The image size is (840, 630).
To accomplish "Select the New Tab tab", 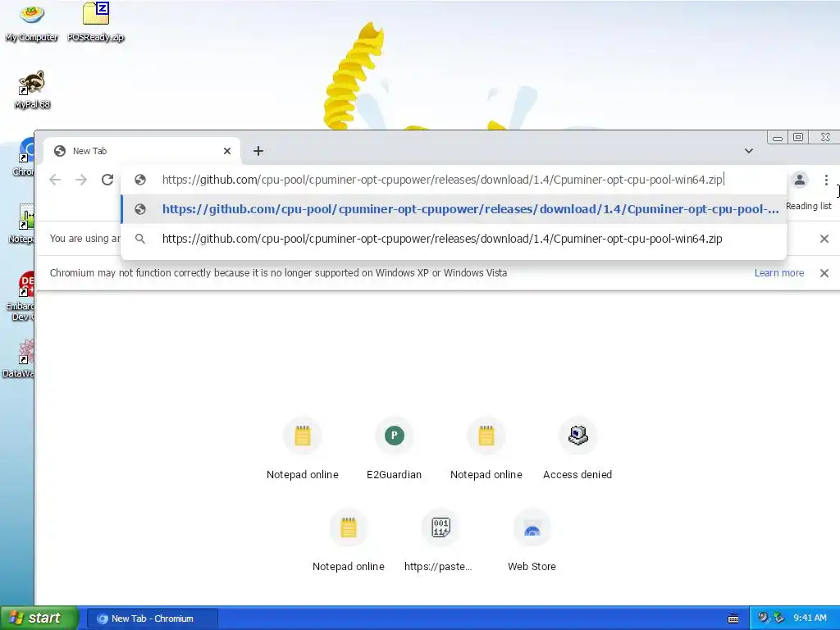I will 141,151.
